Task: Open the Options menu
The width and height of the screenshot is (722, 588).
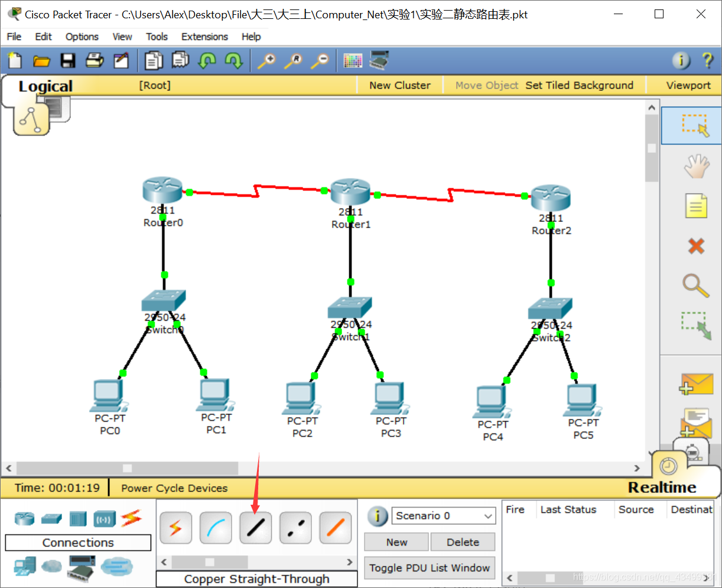Action: pos(82,37)
